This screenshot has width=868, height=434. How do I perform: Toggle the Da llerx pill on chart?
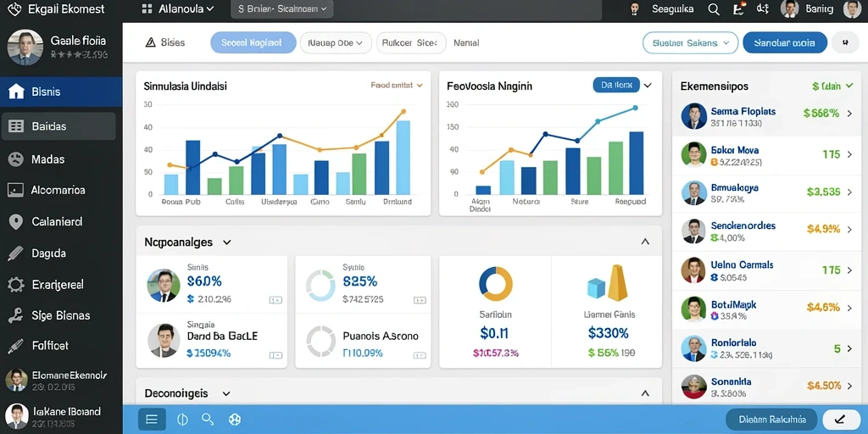coord(616,85)
